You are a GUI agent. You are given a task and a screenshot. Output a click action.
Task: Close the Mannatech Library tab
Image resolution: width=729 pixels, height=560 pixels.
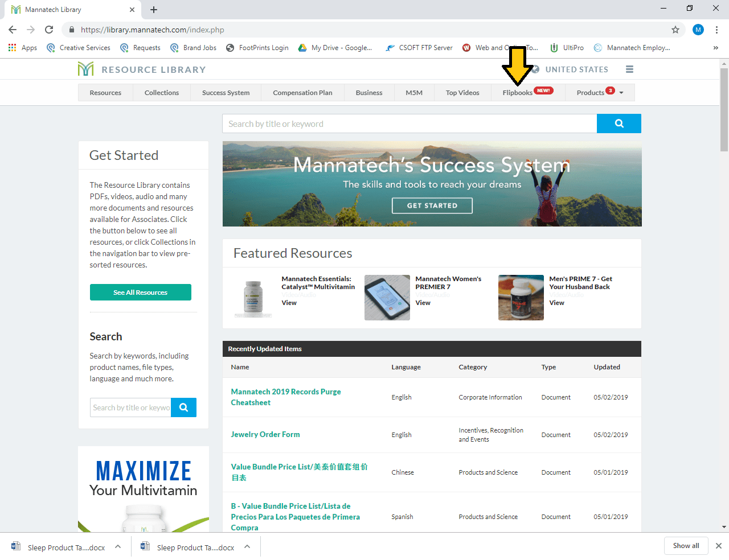tap(132, 10)
